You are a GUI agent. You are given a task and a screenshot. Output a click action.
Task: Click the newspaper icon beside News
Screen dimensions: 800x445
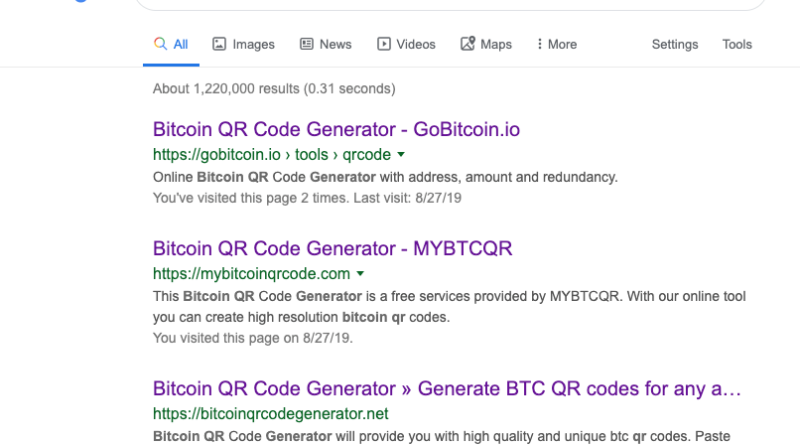click(x=306, y=44)
